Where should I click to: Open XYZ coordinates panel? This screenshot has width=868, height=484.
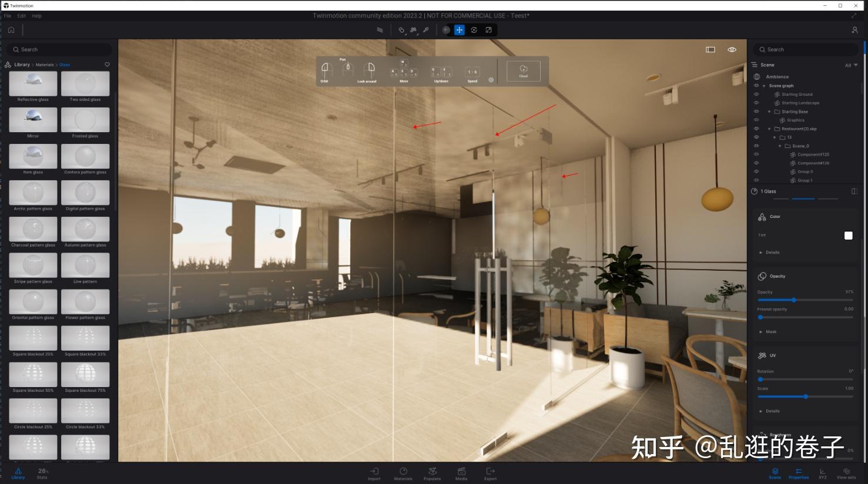[822, 473]
